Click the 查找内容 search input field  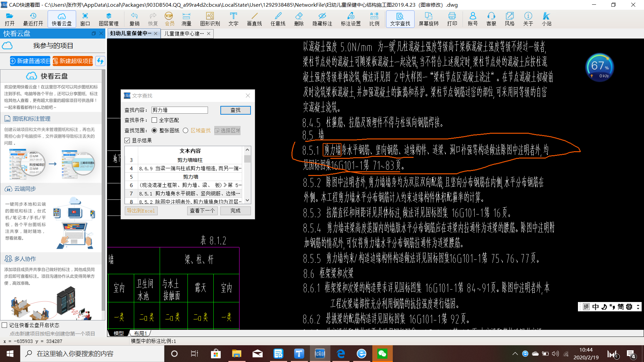pyautogui.click(x=180, y=110)
